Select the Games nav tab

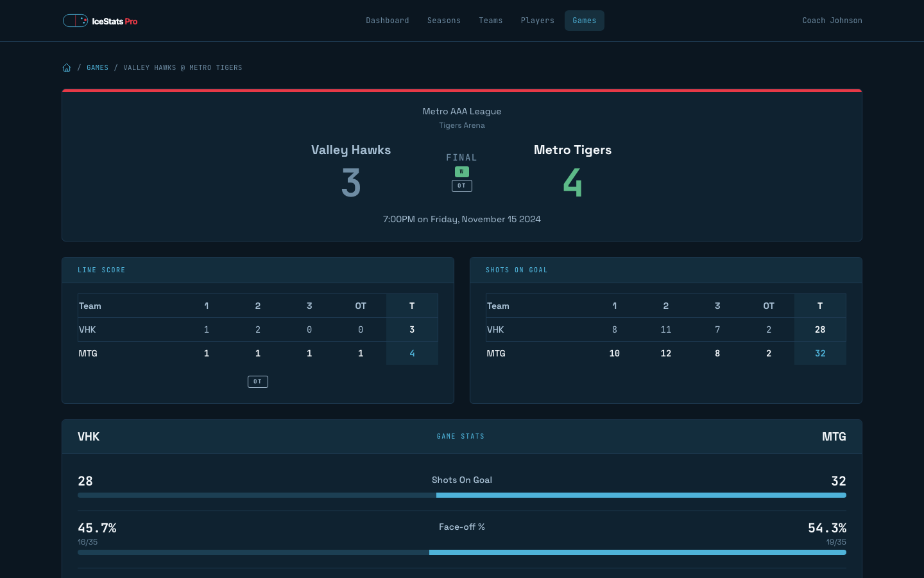[x=585, y=21]
